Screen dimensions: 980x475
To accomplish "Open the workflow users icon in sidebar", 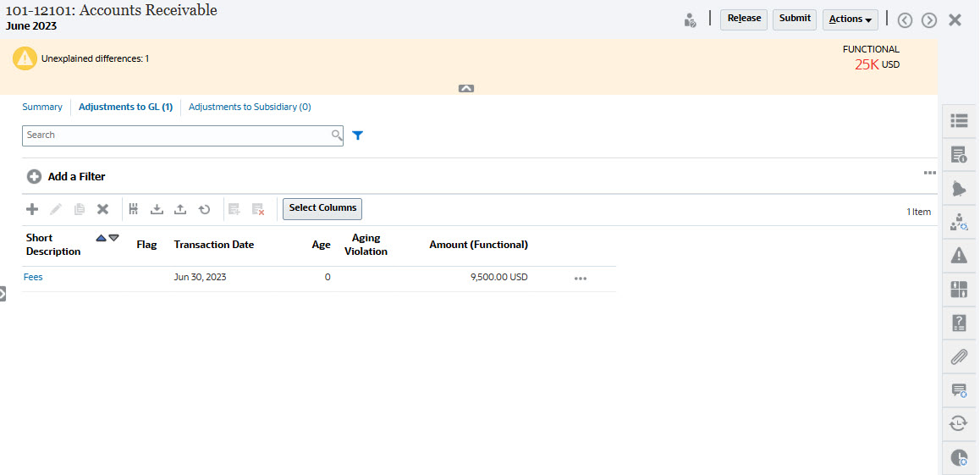I will tap(959, 222).
